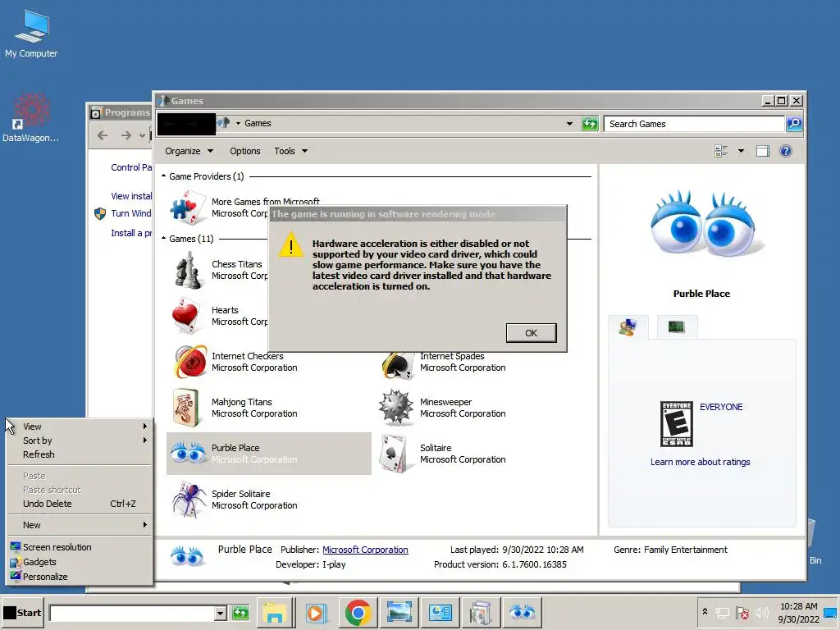Click the change view icon in Games toolbar

click(x=721, y=151)
